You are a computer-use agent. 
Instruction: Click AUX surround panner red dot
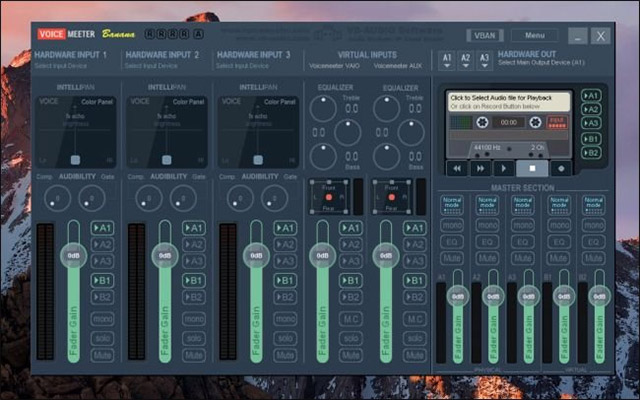point(392,197)
